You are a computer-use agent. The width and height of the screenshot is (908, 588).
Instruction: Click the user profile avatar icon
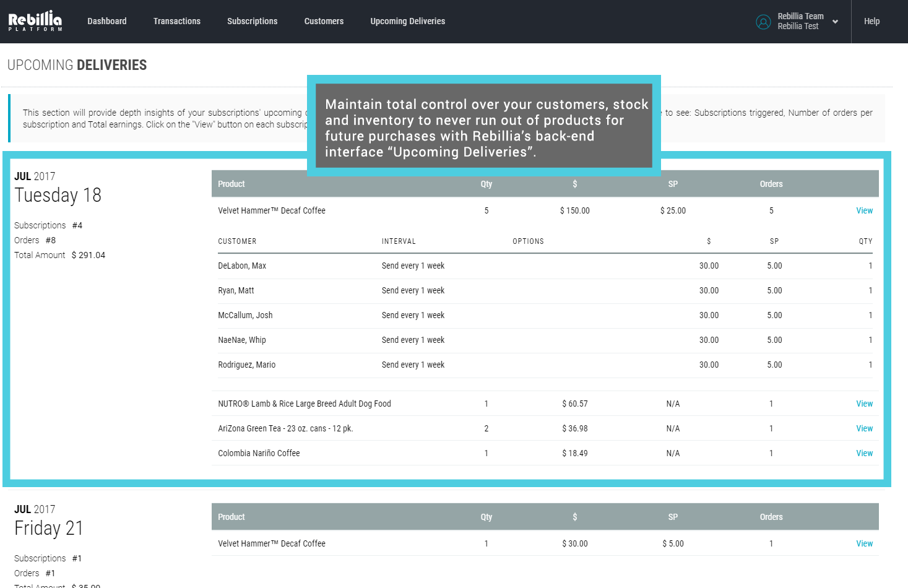pyautogui.click(x=763, y=22)
